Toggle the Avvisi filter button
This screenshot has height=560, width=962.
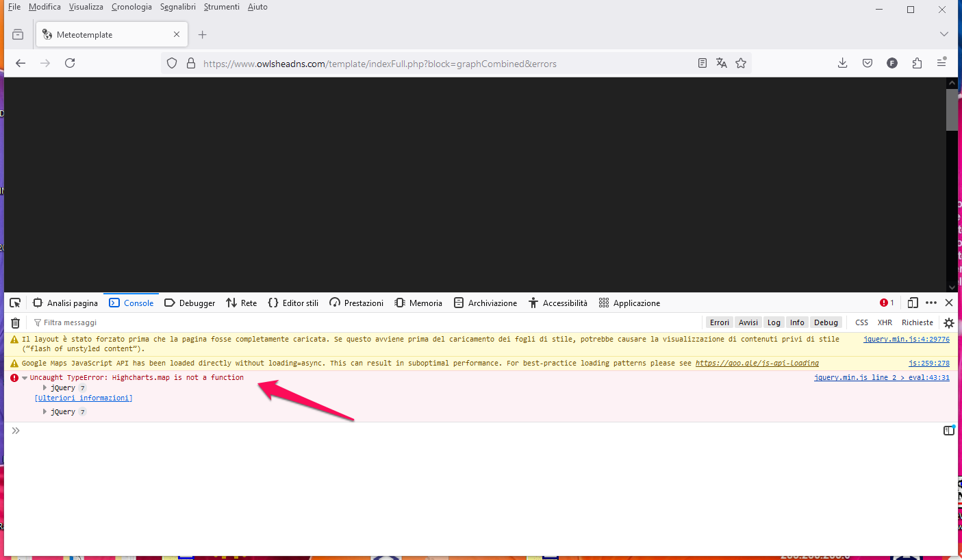coord(748,322)
